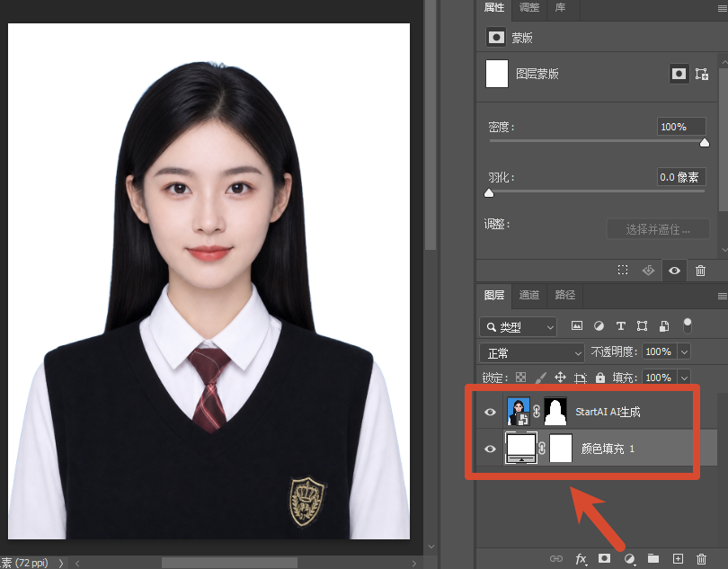
Task: Click the 密度 density slider handle
Action: point(705,143)
